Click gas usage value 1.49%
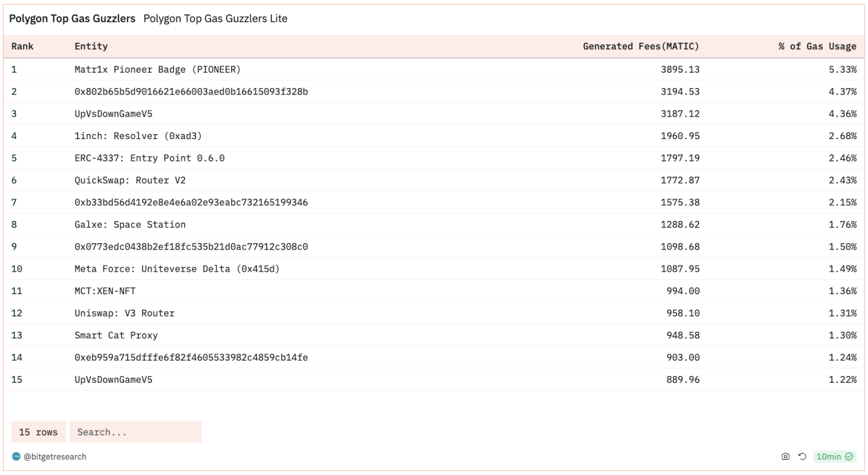The height and width of the screenshot is (475, 868). (842, 268)
